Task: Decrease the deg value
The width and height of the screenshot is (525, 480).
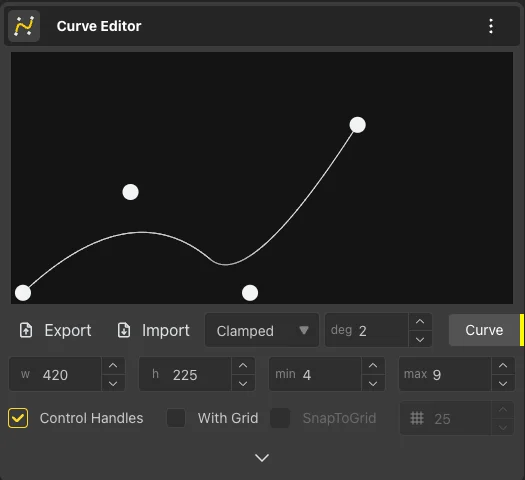Action: pos(420,339)
